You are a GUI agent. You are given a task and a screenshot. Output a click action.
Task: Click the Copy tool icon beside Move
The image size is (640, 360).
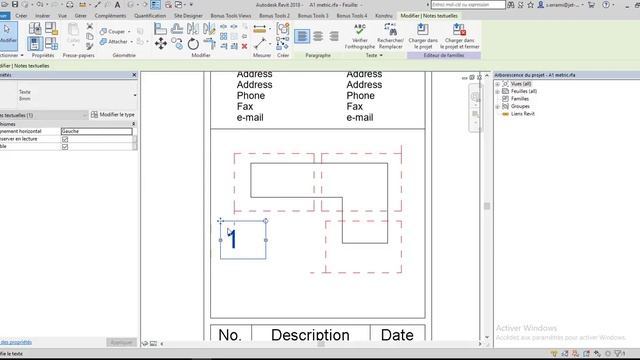177,43
